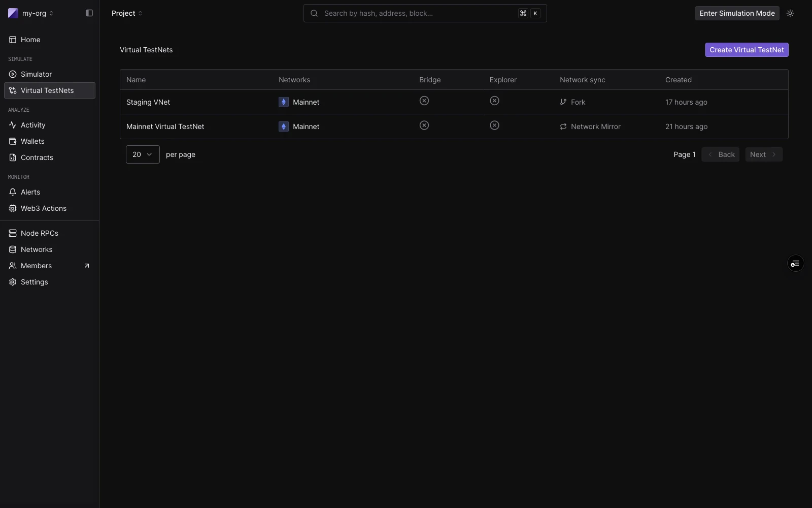
Task: Go to Home in sidebar
Action: click(50, 40)
